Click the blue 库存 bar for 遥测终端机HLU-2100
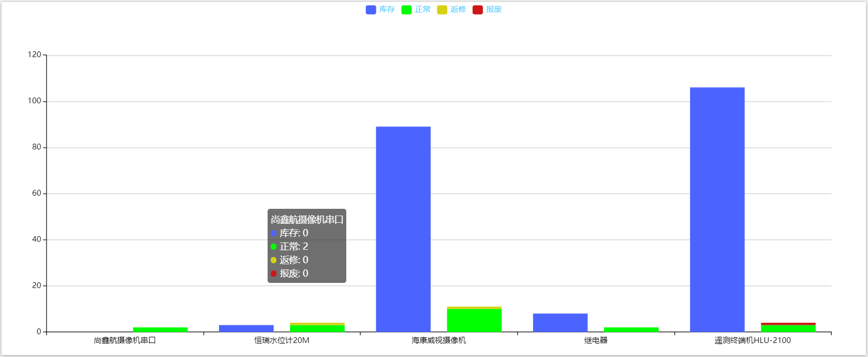 pos(717,209)
